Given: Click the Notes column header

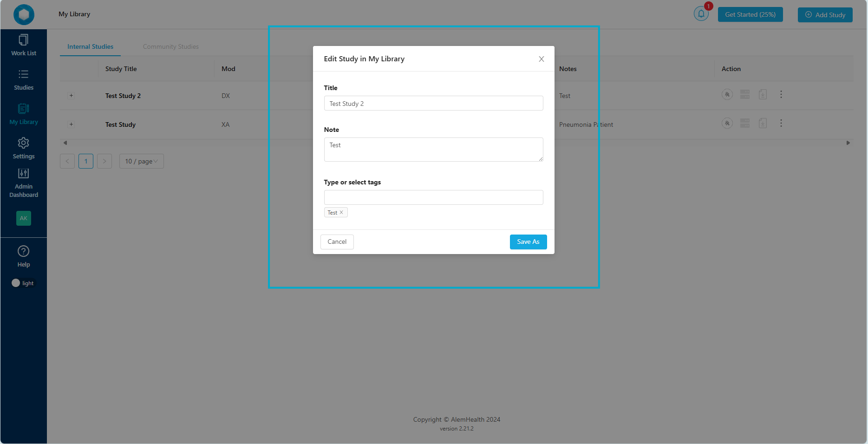Looking at the screenshot, I should pyautogui.click(x=568, y=69).
